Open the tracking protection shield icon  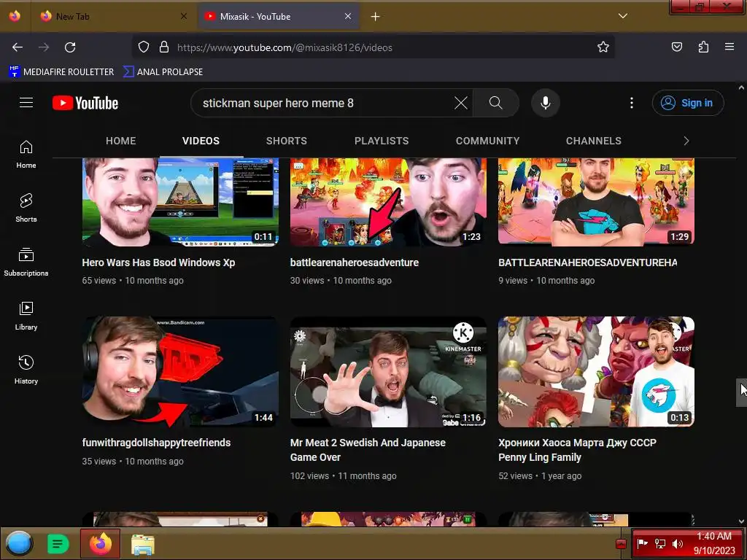(144, 47)
